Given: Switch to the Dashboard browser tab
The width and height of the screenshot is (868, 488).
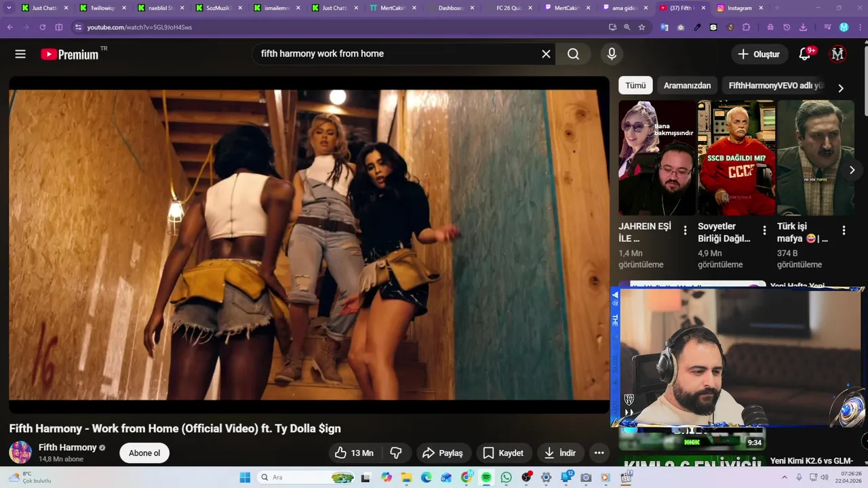Looking at the screenshot, I should 450,8.
